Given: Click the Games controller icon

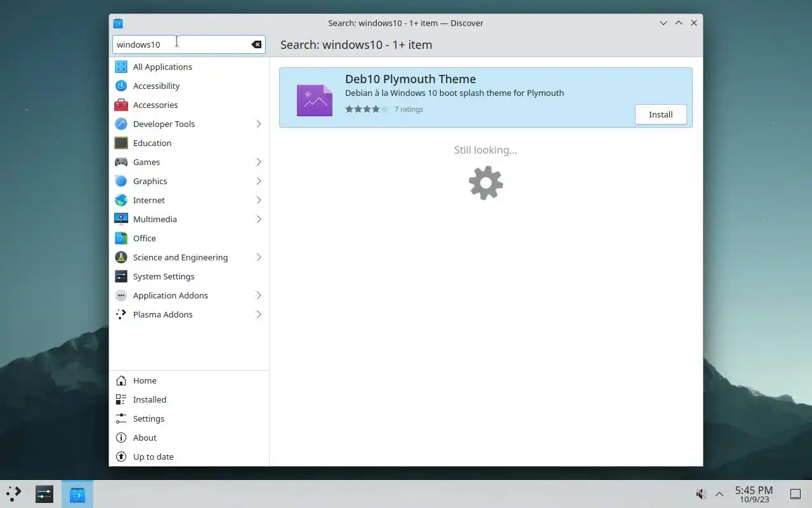Looking at the screenshot, I should click(121, 162).
